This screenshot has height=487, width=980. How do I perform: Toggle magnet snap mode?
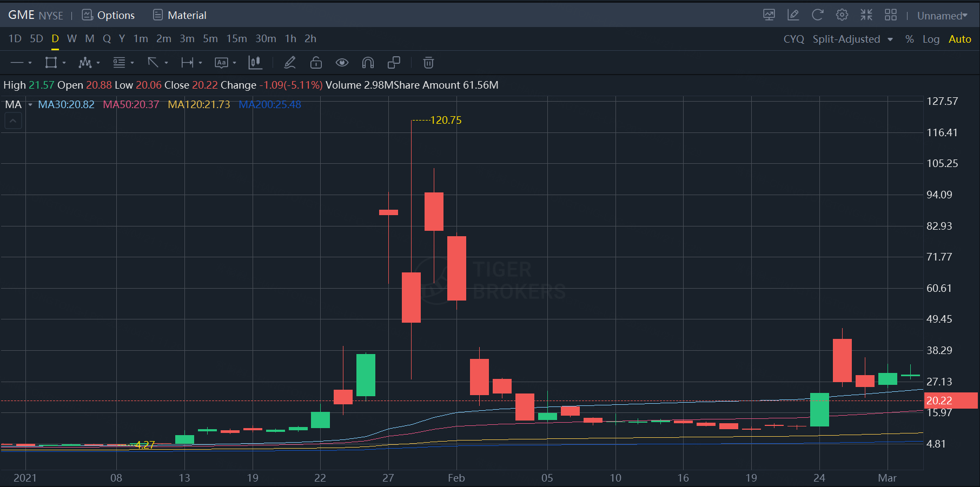368,63
